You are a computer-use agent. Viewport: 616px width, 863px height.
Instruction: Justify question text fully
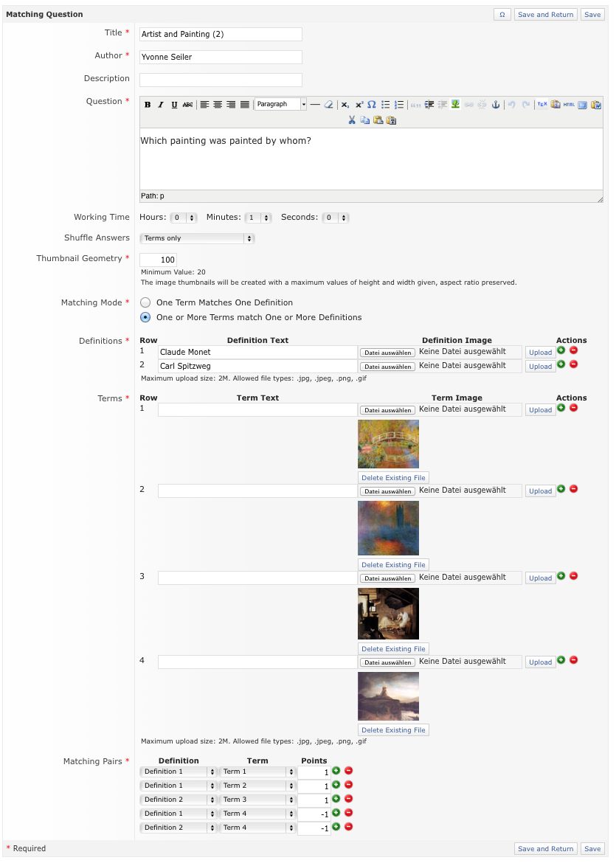pyautogui.click(x=245, y=105)
